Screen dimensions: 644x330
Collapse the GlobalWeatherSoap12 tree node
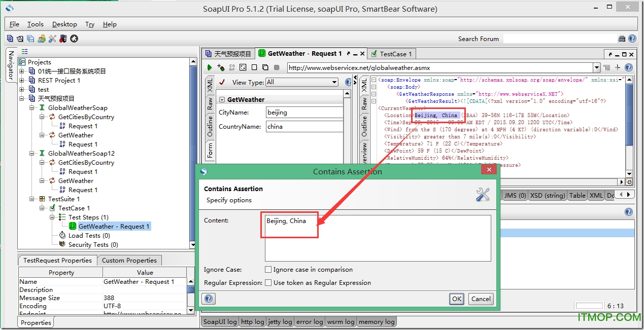click(32, 153)
